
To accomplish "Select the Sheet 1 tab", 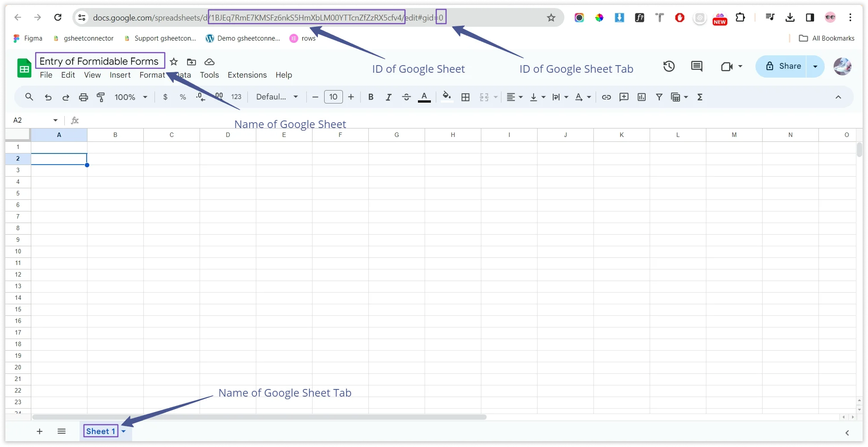I will (x=100, y=431).
